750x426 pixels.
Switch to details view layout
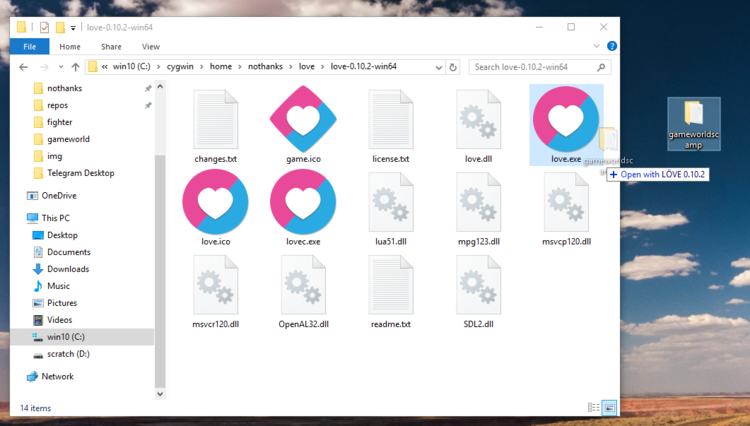point(594,407)
